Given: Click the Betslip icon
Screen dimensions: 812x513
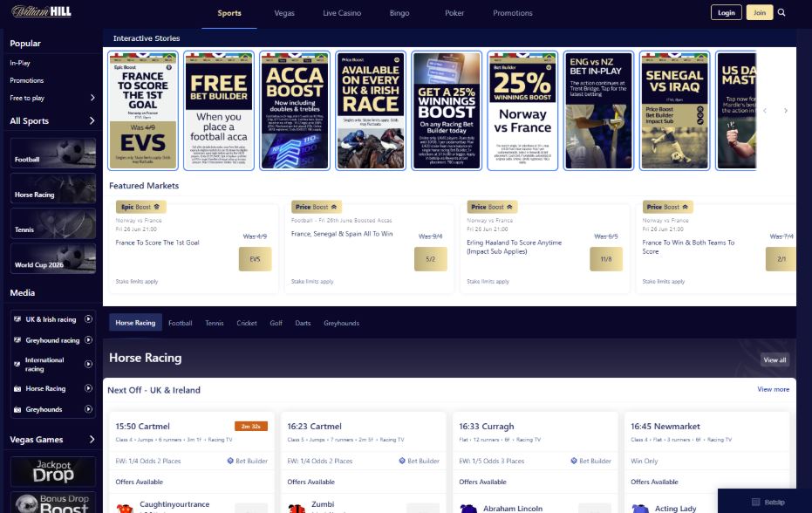Looking at the screenshot, I should 755,503.
